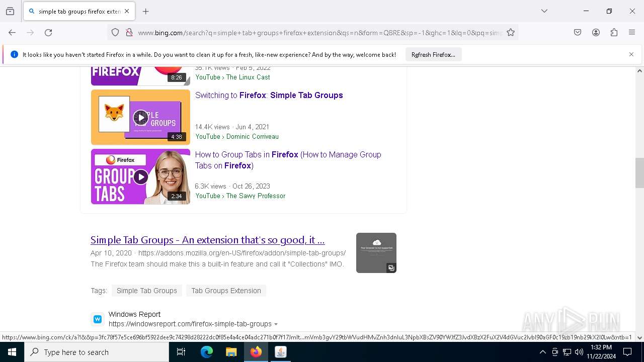This screenshot has height=362, width=644.
Task: Click the Tab Groups Extension tag
Action: coord(226,291)
